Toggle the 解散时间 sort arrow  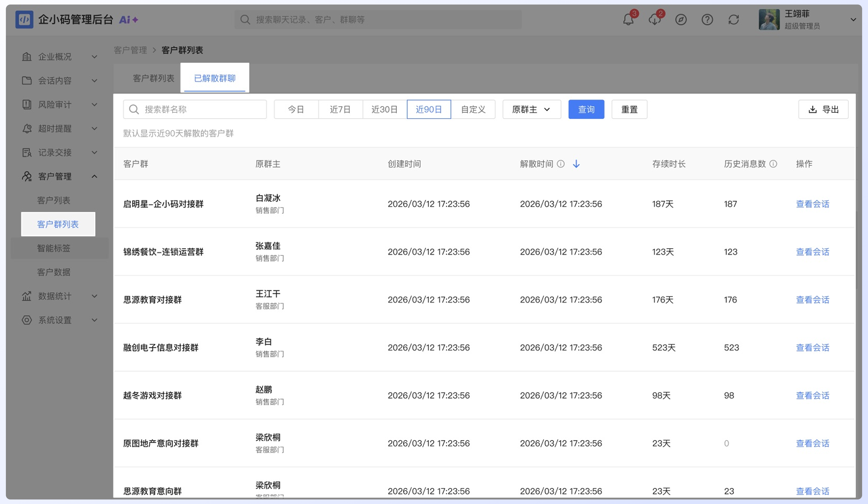[x=576, y=164]
